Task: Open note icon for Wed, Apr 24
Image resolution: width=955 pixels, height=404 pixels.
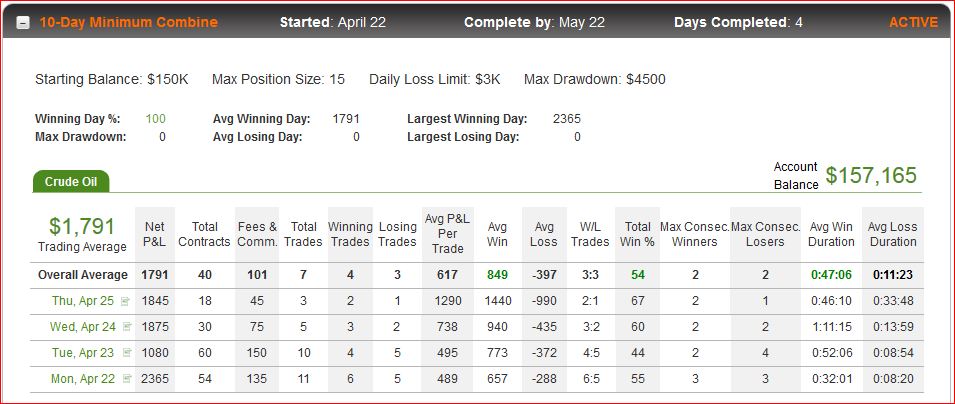Action: click(127, 327)
